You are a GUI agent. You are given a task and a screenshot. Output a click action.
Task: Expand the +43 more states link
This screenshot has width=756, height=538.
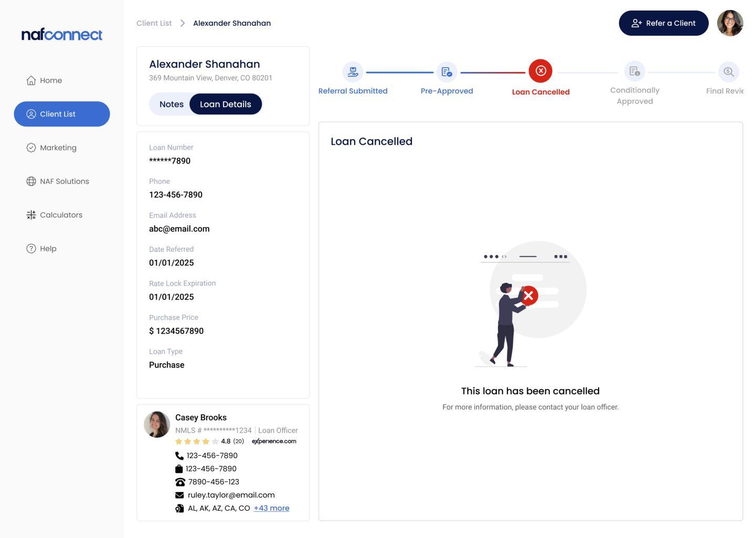(271, 508)
